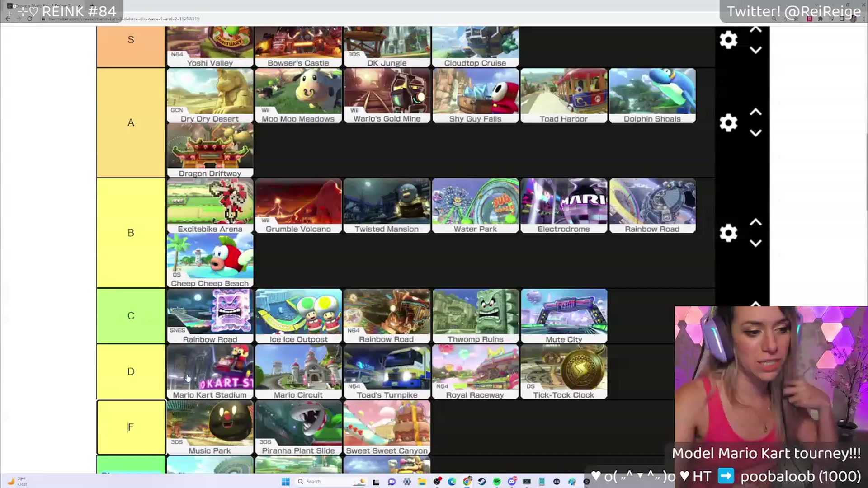
Task: Select the Thwomp Ruins track card
Action: coord(475,316)
